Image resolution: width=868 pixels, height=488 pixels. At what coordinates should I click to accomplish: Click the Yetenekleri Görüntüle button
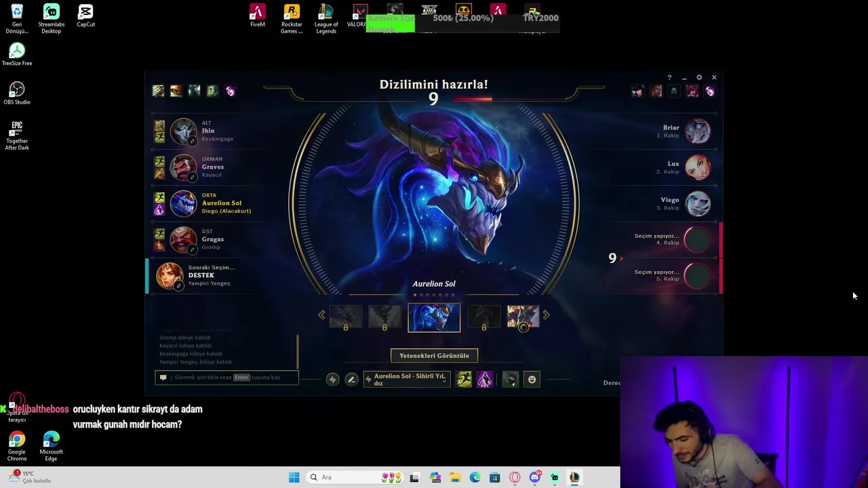pos(434,355)
